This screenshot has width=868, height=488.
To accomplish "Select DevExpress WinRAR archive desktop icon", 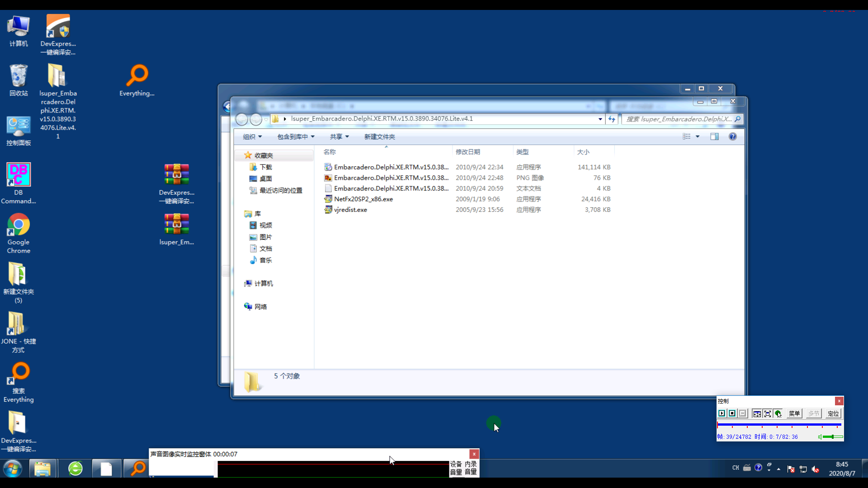I will [177, 183].
